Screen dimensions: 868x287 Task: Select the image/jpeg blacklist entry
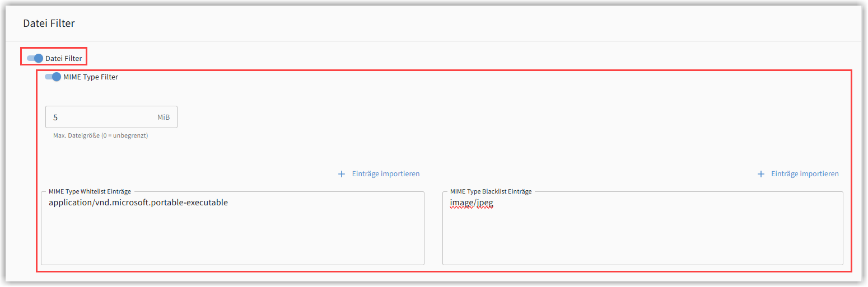click(x=472, y=203)
